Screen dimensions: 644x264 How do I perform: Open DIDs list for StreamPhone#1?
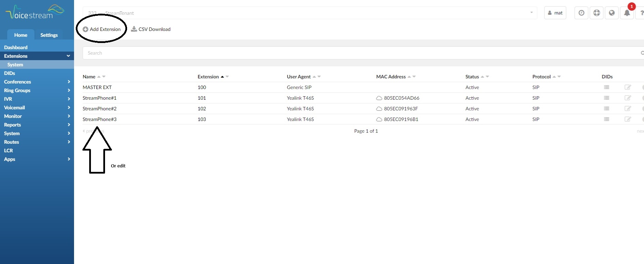coord(606,98)
